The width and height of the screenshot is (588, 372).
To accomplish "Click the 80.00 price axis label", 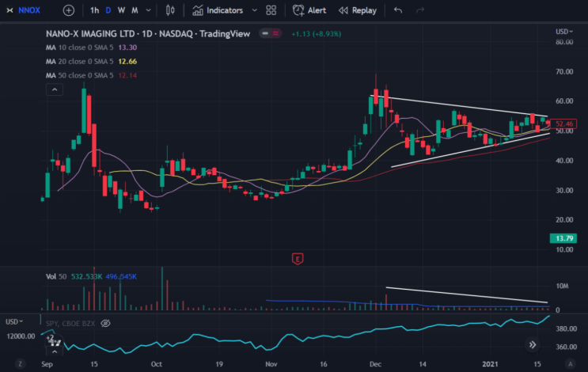I will click(564, 42).
